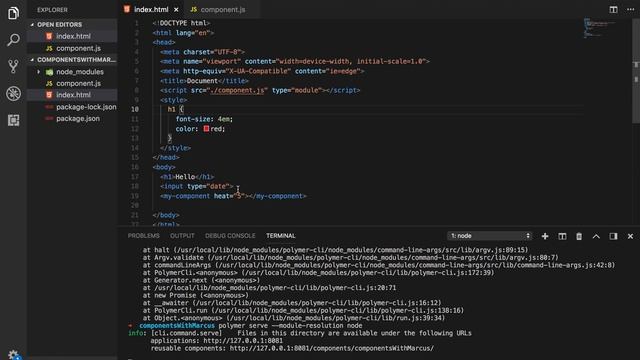Click the http://127.0.0.1:8081 applications URL
Viewport: 640px width, 360px height.
coord(243,341)
